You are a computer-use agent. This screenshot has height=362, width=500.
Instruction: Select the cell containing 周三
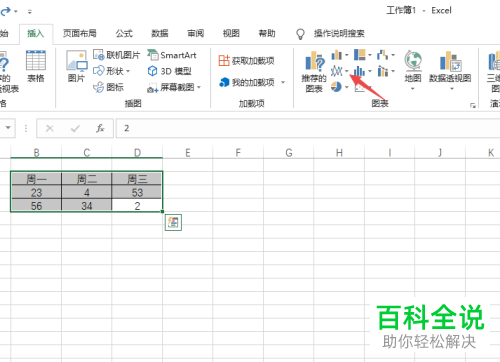point(137,179)
